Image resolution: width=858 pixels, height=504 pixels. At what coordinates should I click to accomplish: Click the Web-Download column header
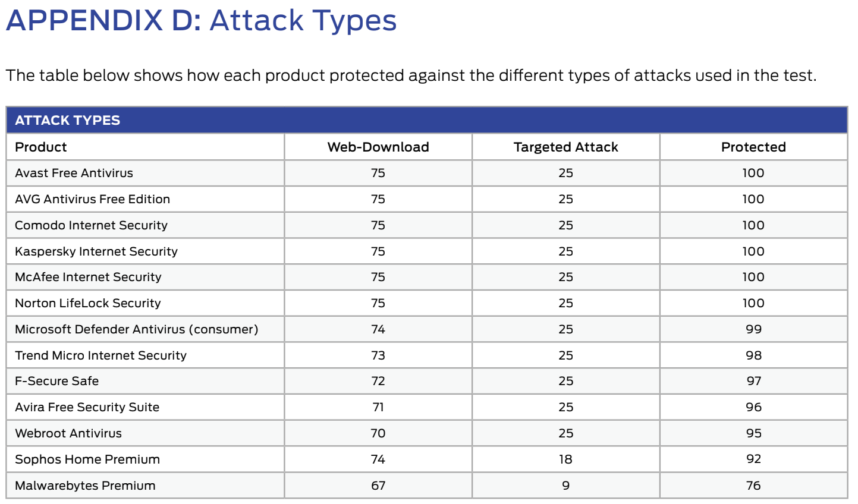(x=378, y=147)
